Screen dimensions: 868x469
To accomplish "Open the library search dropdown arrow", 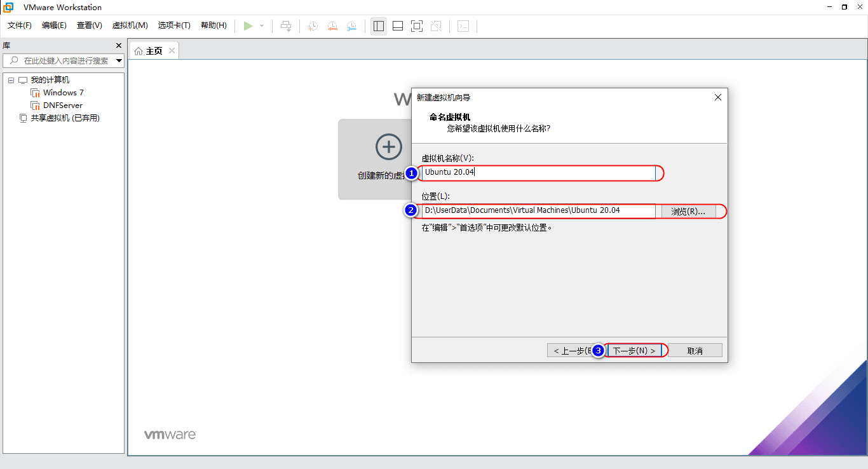I will click(119, 61).
